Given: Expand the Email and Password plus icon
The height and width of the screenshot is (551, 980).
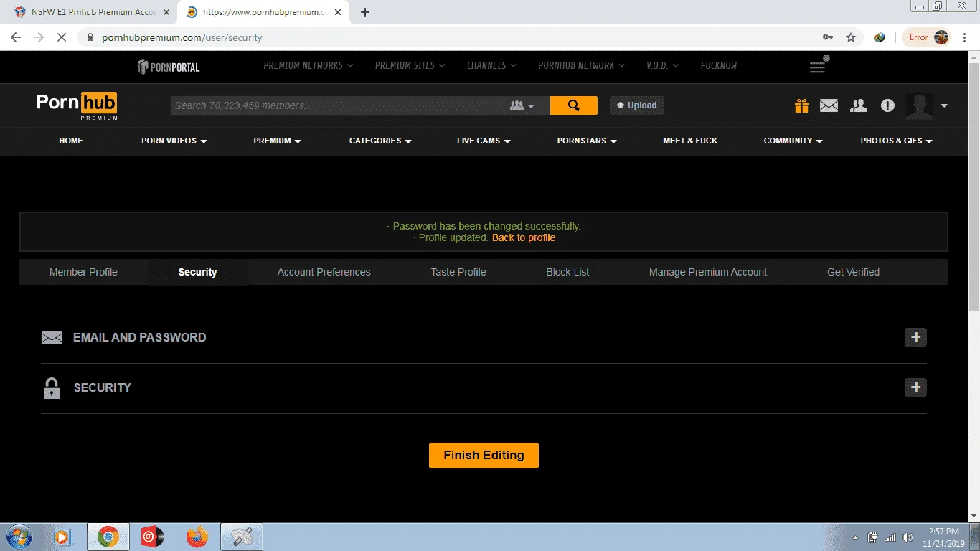Looking at the screenshot, I should (x=915, y=337).
